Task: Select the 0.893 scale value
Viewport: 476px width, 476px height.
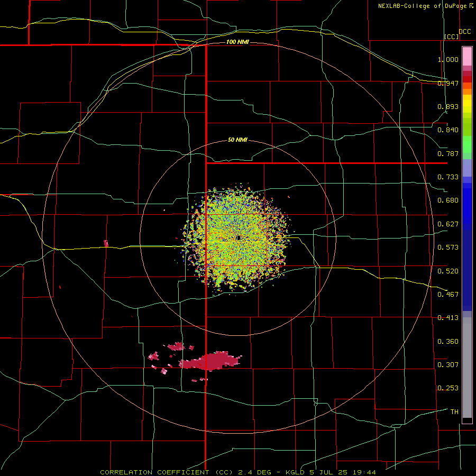Action: click(448, 106)
